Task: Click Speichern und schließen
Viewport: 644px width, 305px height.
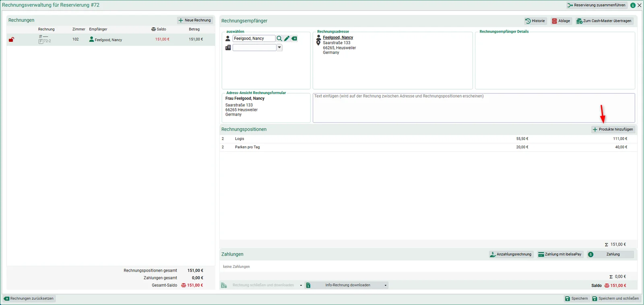Action: point(615,299)
